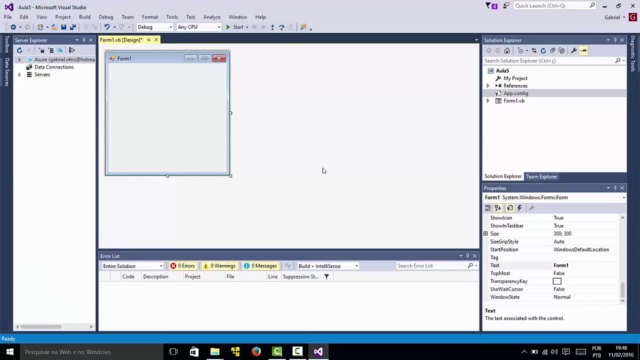Click Collapse All icon in Solution Explorer
Image resolution: width=640 pixels, height=360 pixels.
pos(553,51)
